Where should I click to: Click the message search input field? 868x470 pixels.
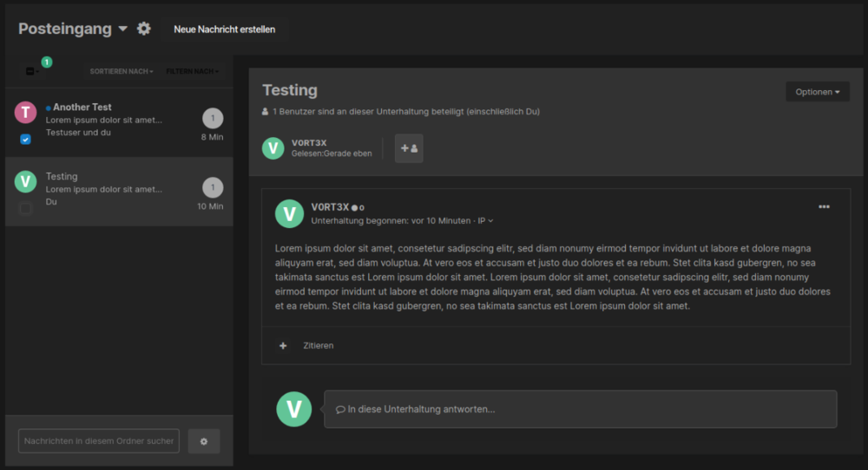(x=99, y=441)
